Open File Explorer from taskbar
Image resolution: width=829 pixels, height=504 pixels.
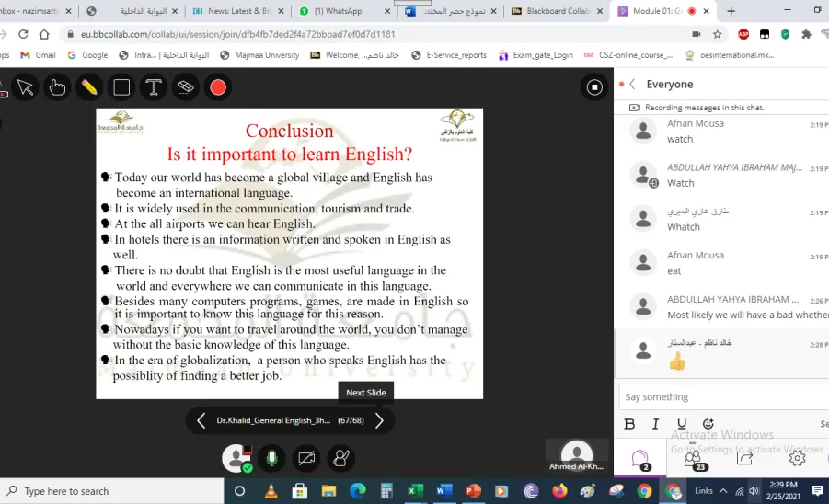328,491
